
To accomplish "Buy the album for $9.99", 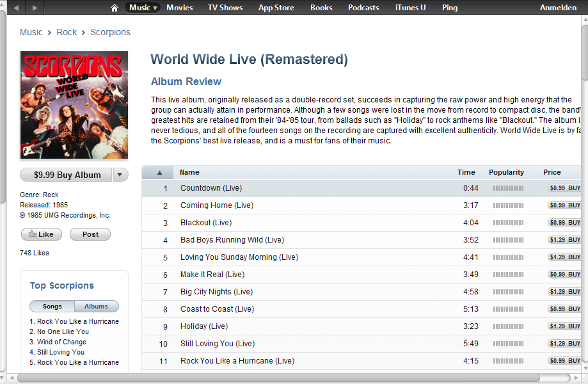I will point(66,175).
